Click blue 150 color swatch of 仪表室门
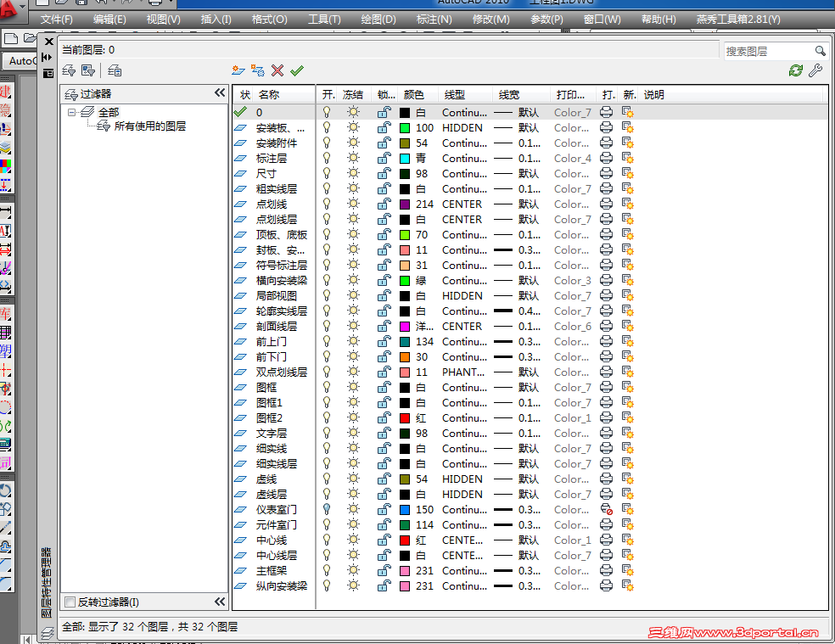 click(405, 510)
